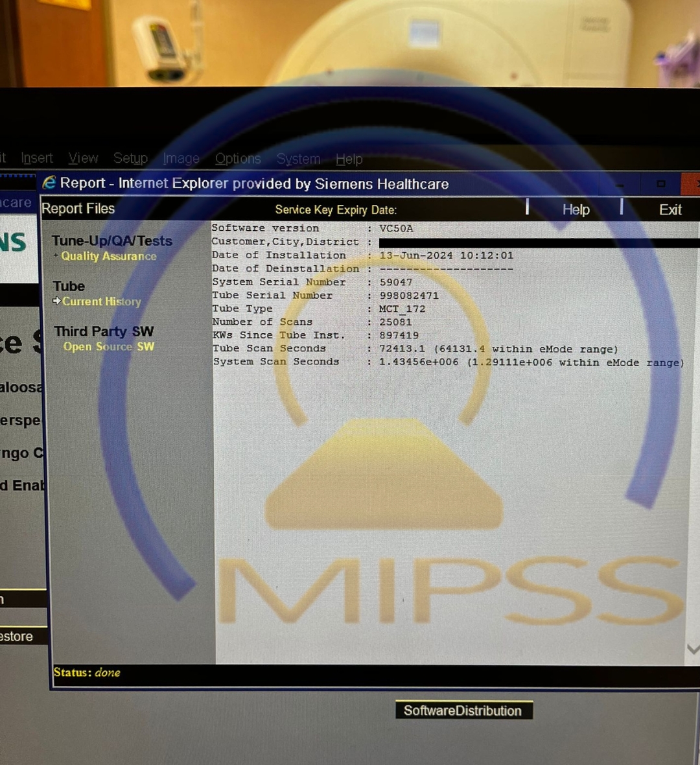Click KWs Since Tube Inst. value 897419
The height and width of the screenshot is (765, 700).
(x=399, y=336)
